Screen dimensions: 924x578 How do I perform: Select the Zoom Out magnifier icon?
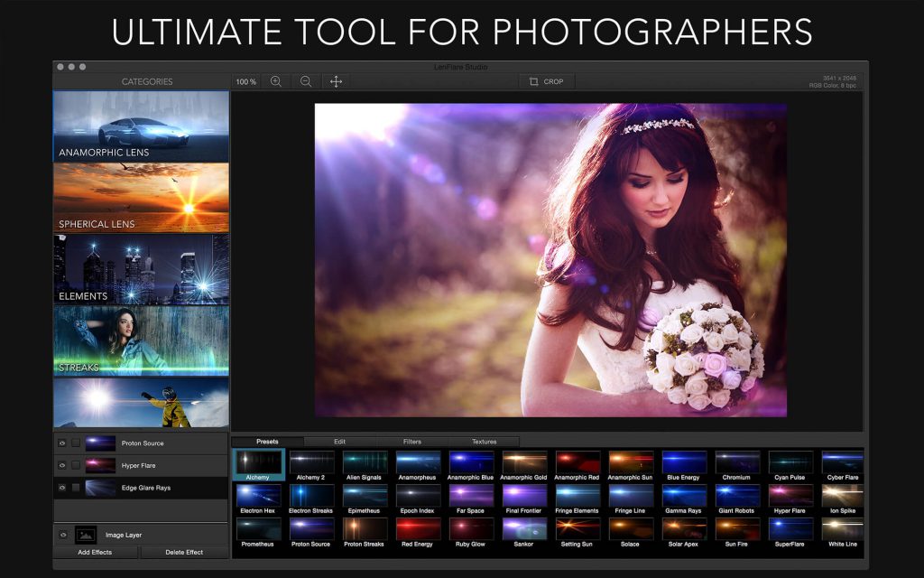[306, 81]
